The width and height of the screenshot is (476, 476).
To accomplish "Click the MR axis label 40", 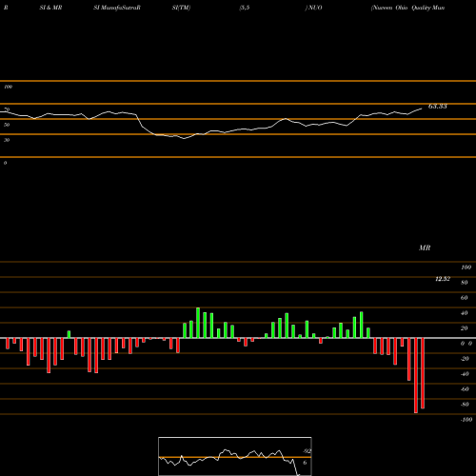I will pos(465,313).
